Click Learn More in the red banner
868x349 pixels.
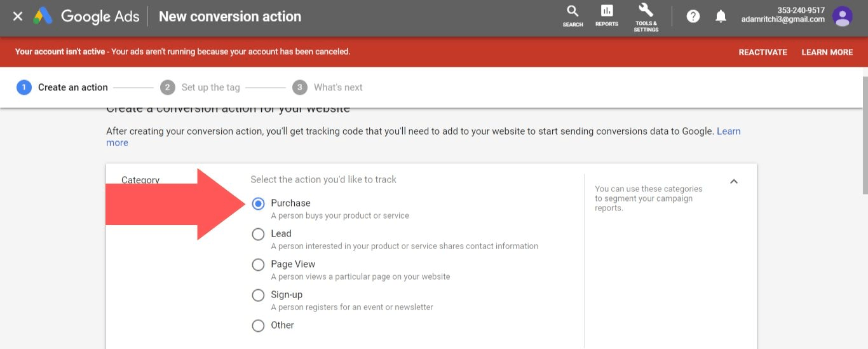pyautogui.click(x=827, y=52)
